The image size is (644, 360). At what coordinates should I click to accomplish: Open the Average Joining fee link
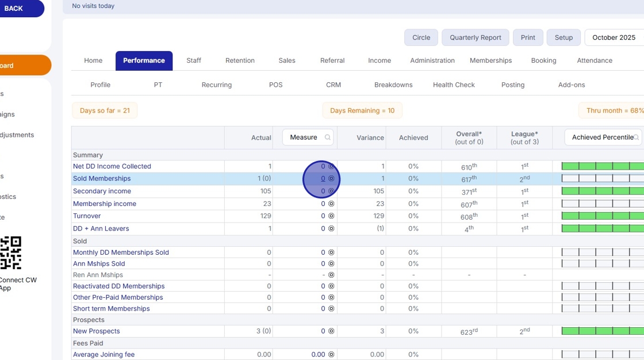[x=103, y=355]
